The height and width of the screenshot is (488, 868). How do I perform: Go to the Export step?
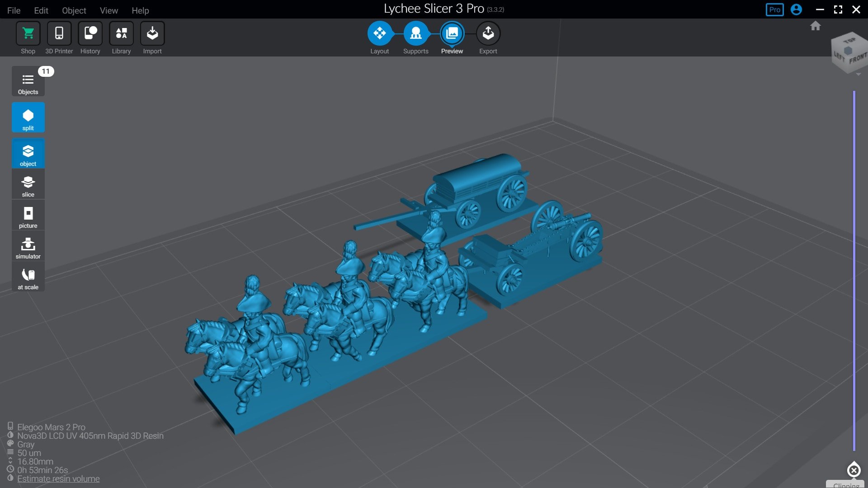tap(488, 33)
